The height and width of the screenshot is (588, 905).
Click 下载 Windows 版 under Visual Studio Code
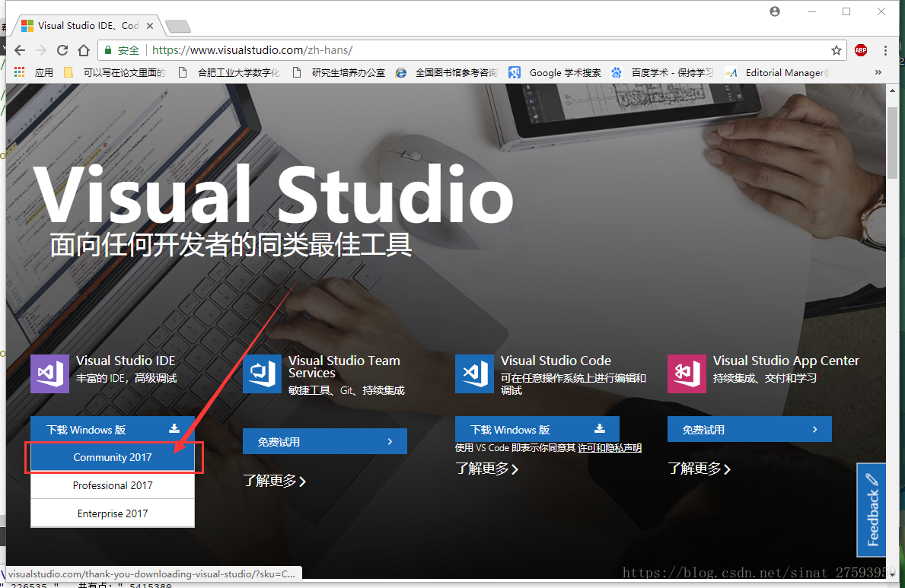click(x=537, y=429)
